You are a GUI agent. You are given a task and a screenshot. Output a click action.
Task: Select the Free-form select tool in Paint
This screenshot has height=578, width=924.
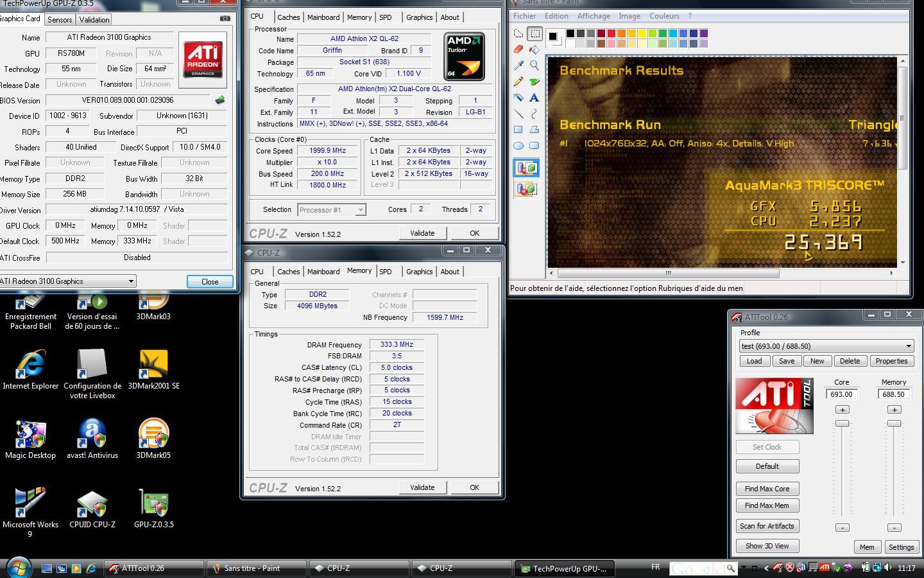[x=518, y=33]
